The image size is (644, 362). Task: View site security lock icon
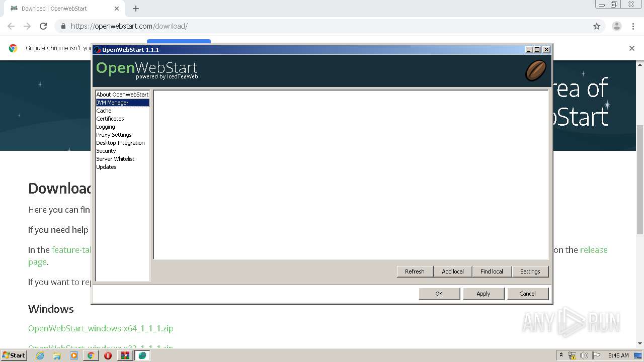pyautogui.click(x=63, y=26)
